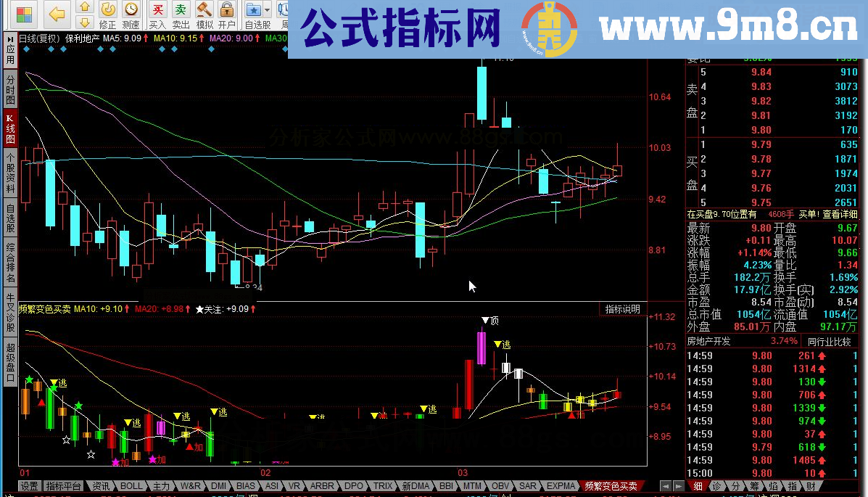Switch to the 分时图 sidebar tab

pyautogui.click(x=10, y=89)
